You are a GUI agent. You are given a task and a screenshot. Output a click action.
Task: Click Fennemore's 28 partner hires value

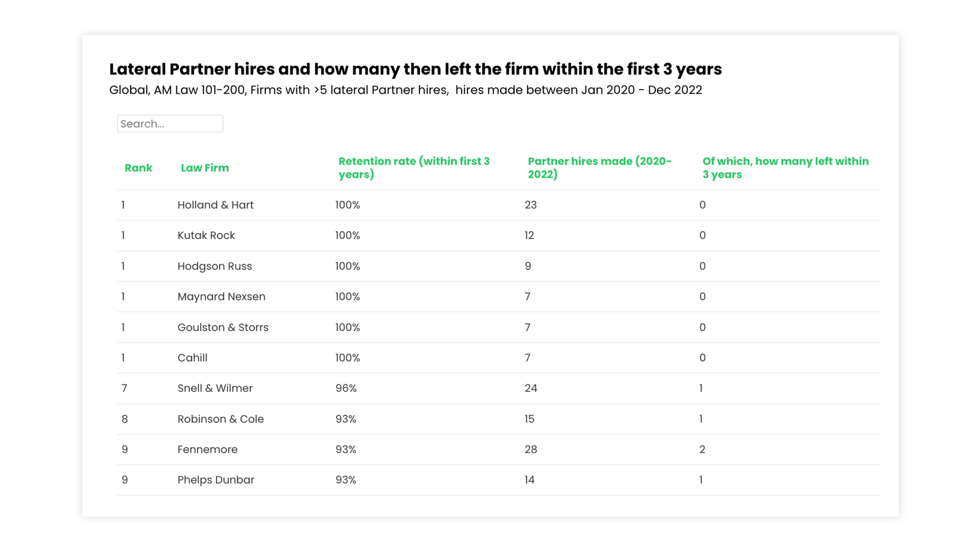531,449
